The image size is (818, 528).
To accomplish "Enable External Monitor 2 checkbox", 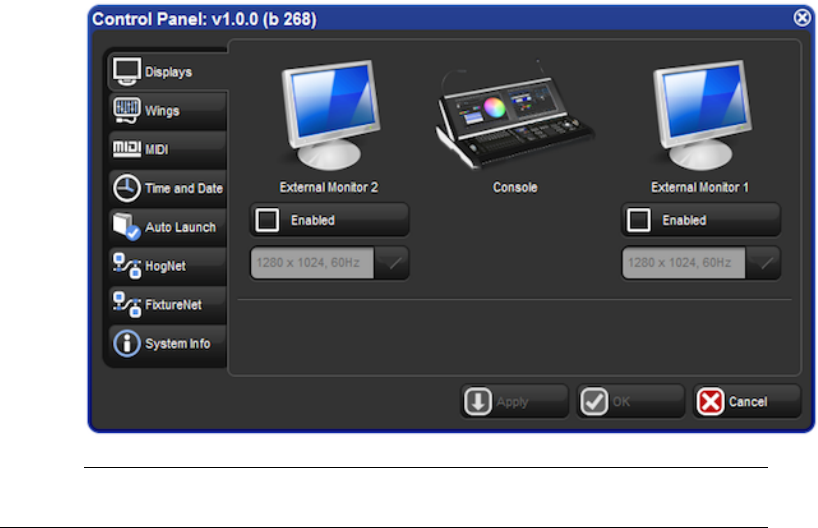I will (x=268, y=220).
